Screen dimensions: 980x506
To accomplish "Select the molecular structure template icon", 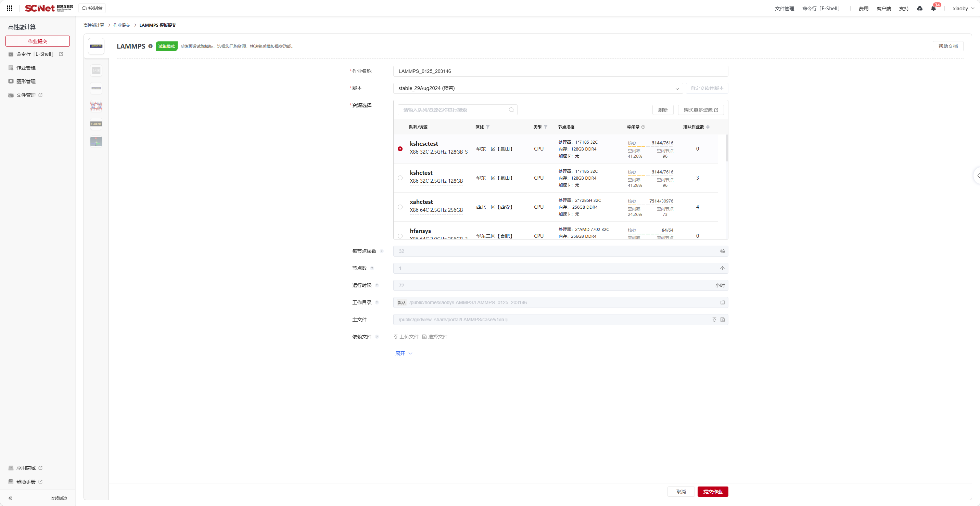I will [x=96, y=106].
